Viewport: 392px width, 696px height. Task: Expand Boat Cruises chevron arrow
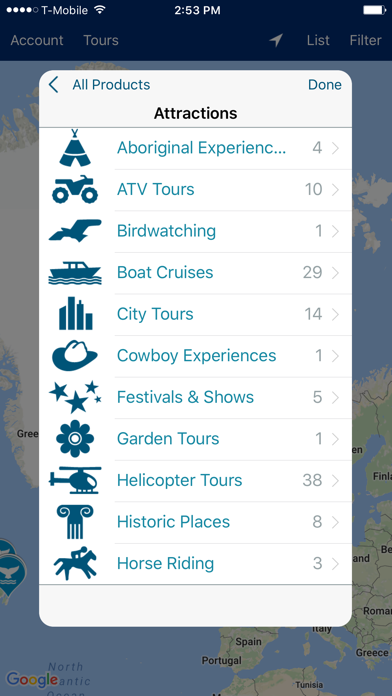coord(335,273)
